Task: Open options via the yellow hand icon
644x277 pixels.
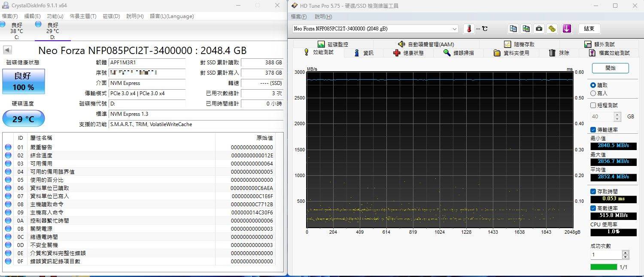Action: (x=552, y=28)
